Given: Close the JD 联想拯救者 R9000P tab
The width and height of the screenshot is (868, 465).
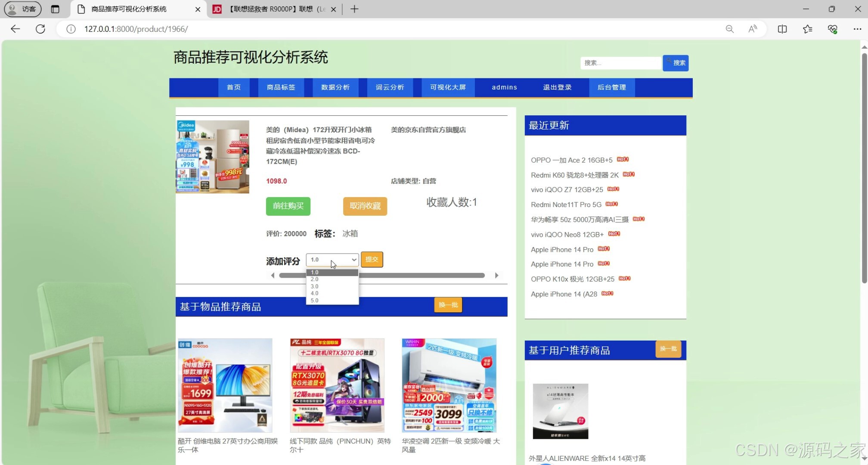Looking at the screenshot, I should (x=333, y=9).
